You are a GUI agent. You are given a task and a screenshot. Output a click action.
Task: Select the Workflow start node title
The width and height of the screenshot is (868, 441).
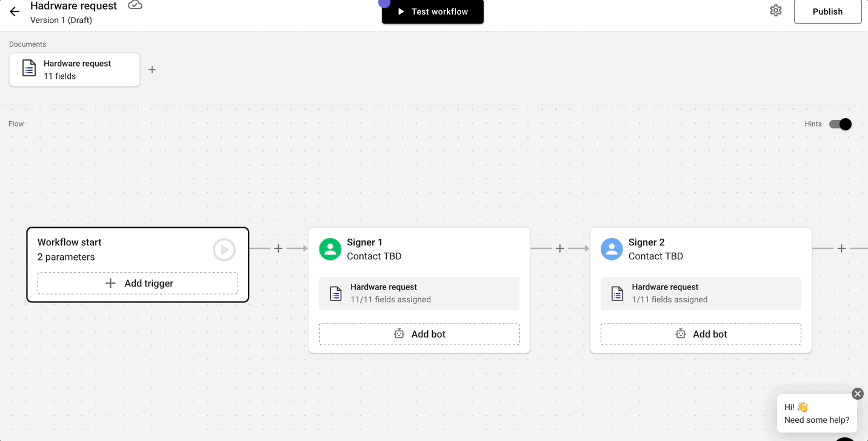click(69, 242)
